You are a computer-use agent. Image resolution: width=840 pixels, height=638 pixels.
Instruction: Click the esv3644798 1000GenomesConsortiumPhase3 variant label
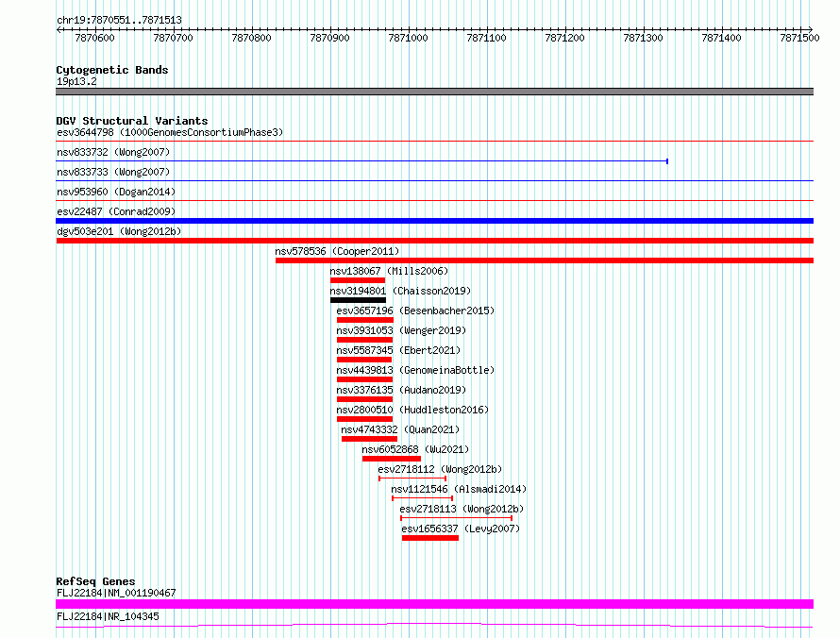[x=170, y=132]
